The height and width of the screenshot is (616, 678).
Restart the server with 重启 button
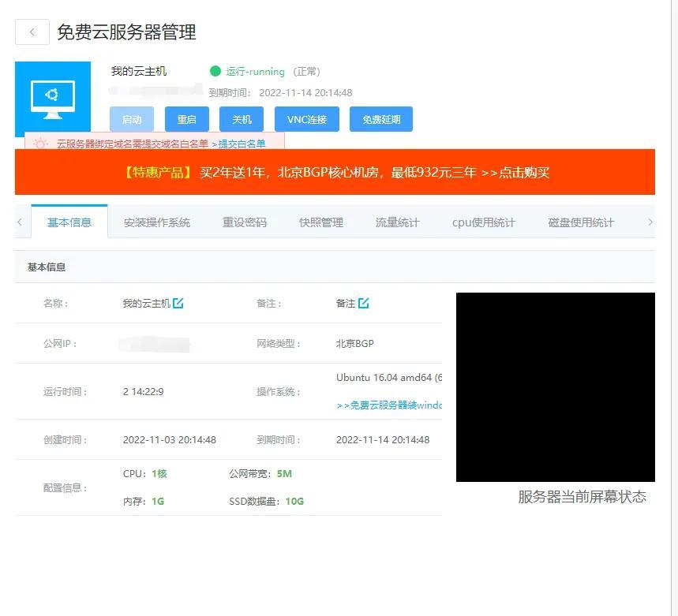[x=187, y=119]
